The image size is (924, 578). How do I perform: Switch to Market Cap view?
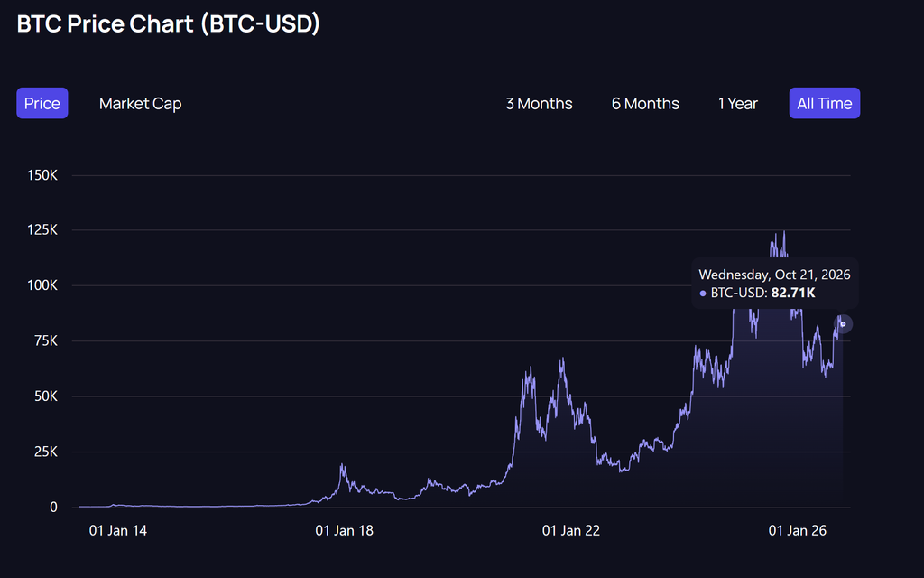click(140, 103)
